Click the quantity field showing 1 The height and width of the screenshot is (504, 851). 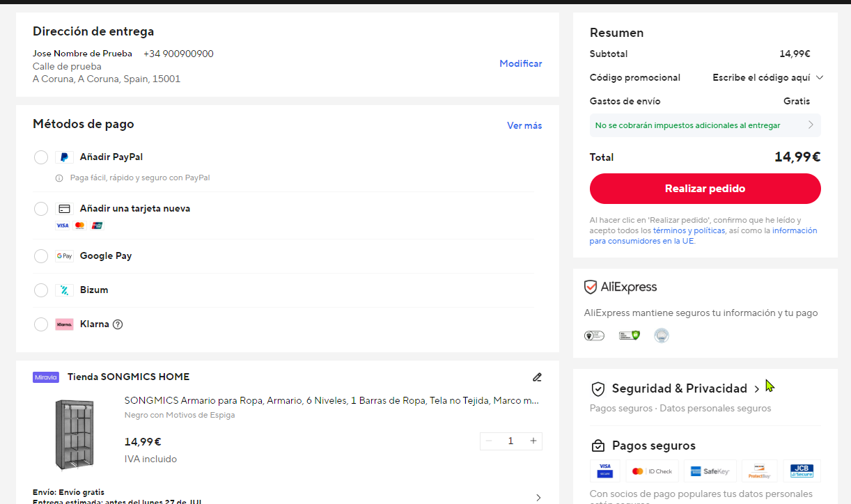tap(511, 441)
